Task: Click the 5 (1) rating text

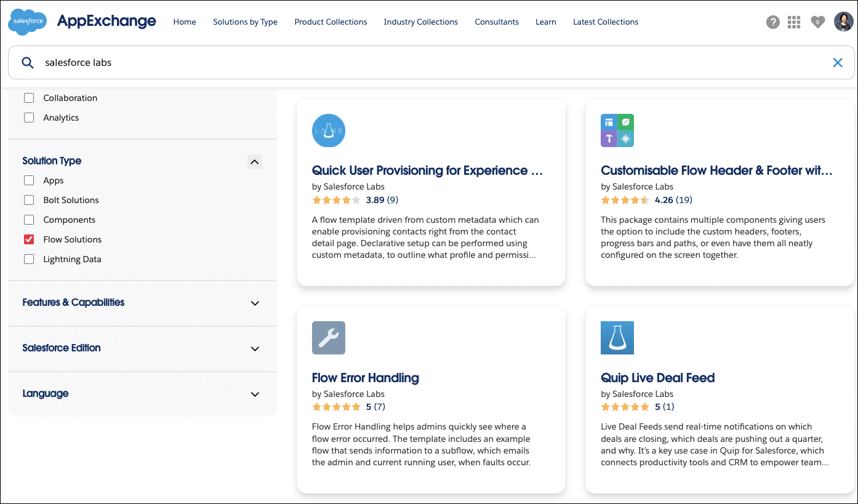Action: [x=665, y=407]
